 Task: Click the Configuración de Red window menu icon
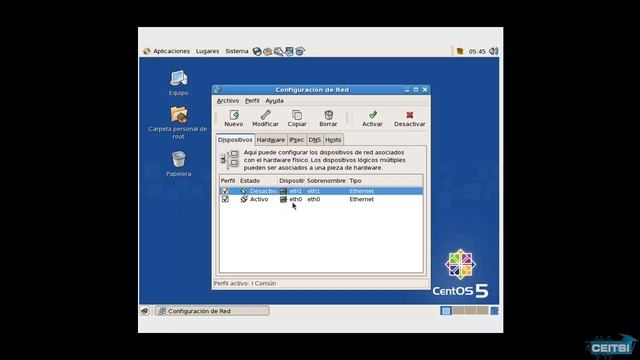(x=218, y=90)
